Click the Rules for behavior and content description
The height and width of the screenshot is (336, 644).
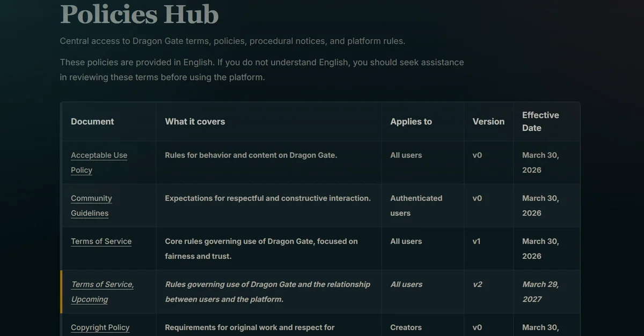251,155
